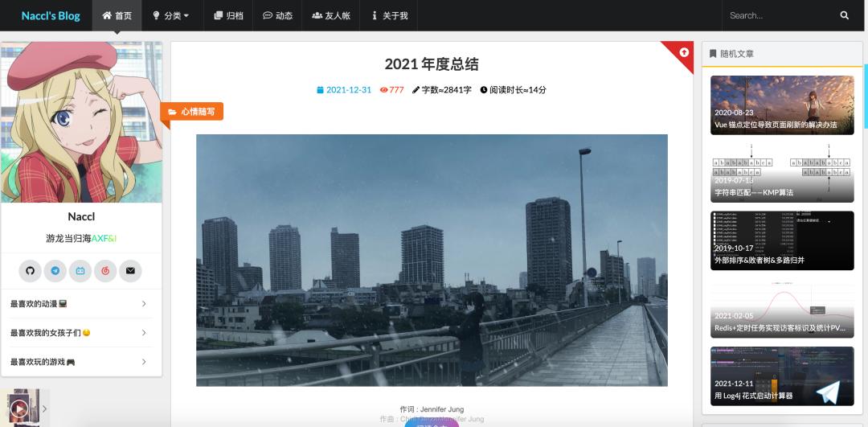Click the 阅读时长≈14分 reading time
This screenshot has height=427, width=868.
pyautogui.click(x=518, y=90)
